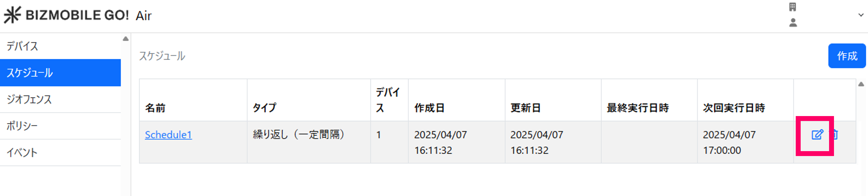Delete Schedule1 with the trash icon

(836, 135)
